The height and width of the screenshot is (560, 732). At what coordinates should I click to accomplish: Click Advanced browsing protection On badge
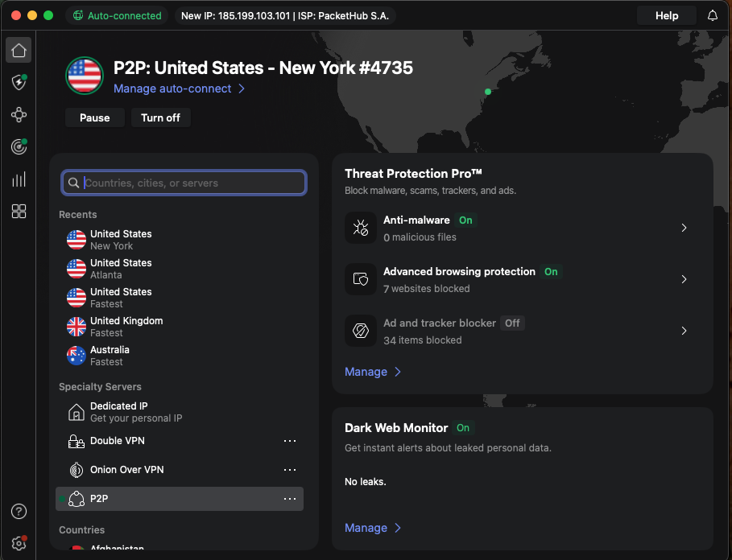(x=551, y=271)
